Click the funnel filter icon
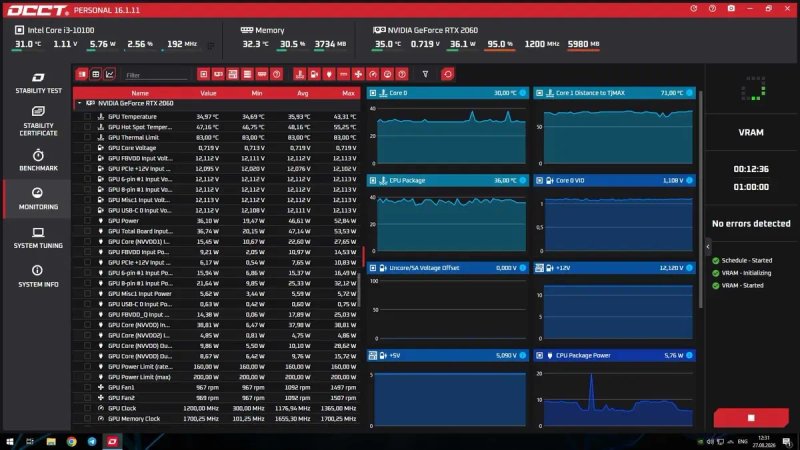The image size is (800, 450). [425, 74]
